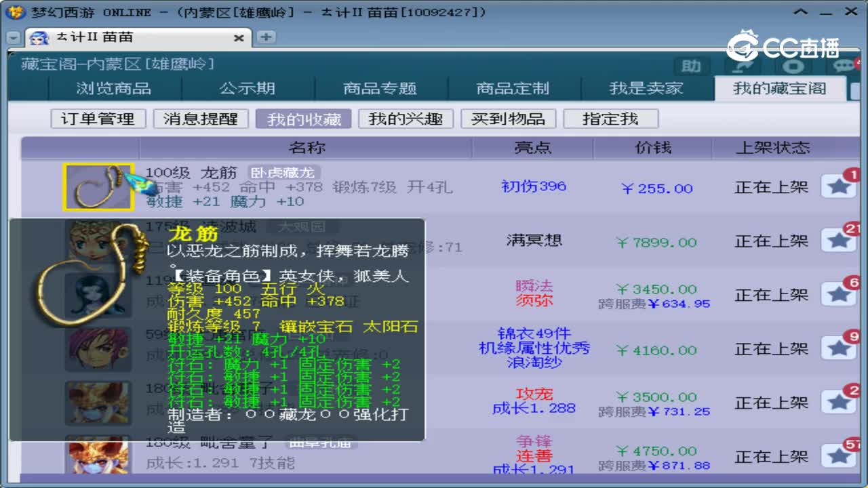Open the 商品专题 tab
Image resolution: width=868 pixels, height=488 pixels.
coord(380,89)
